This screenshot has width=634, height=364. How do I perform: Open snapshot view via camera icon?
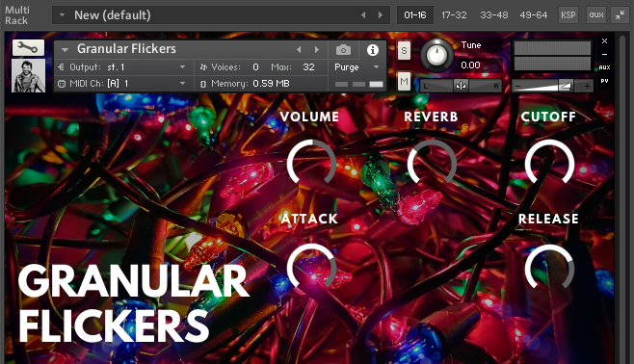[x=343, y=50]
